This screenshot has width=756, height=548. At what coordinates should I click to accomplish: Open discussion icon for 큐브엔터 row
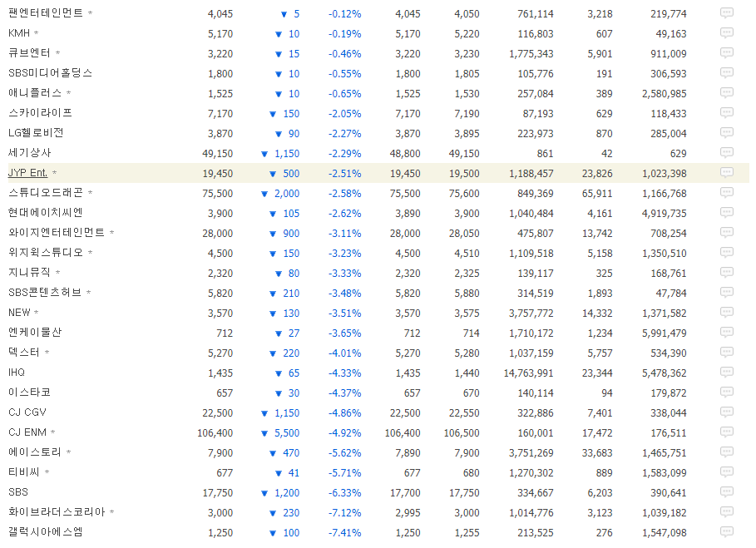[727, 52]
